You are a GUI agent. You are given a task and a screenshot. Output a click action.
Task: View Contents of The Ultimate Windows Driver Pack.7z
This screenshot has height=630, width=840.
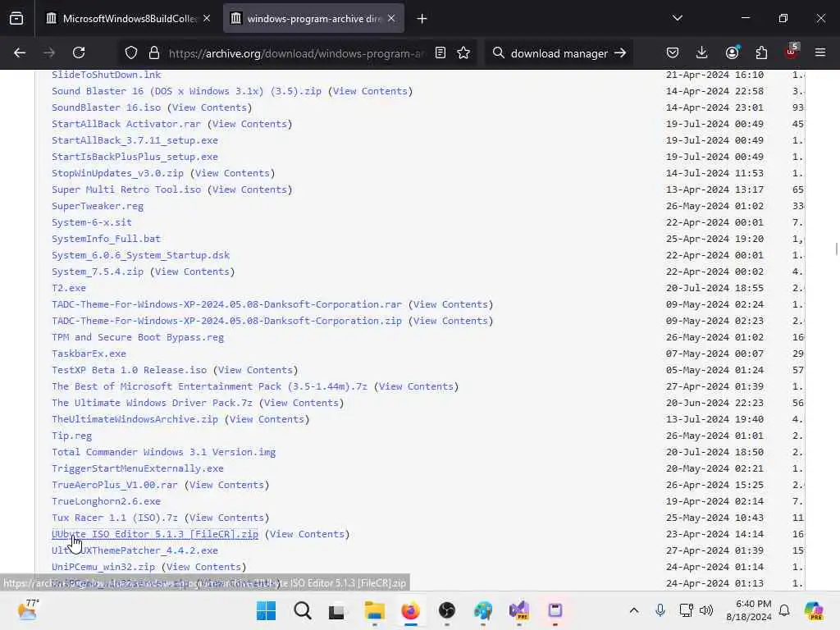[x=301, y=403]
